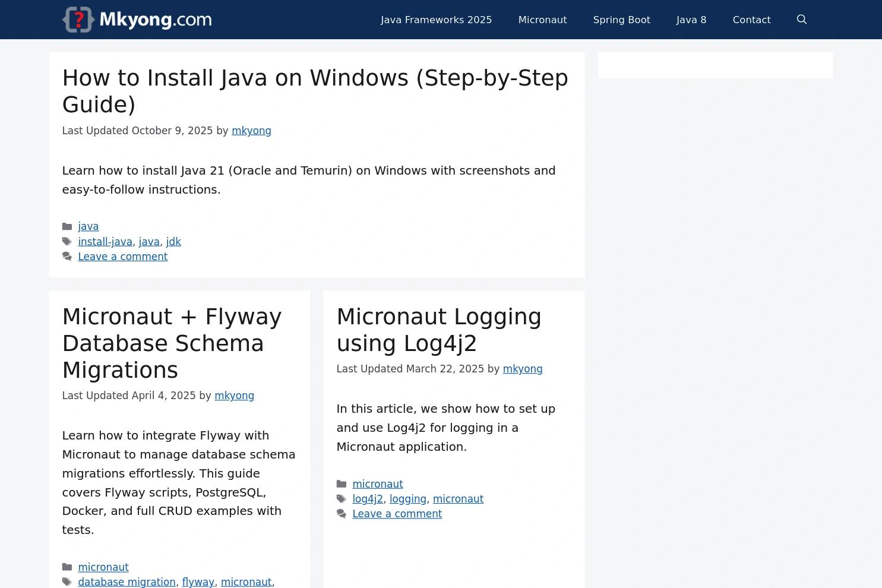Open the logging tag
882x588 pixels.
pyautogui.click(x=408, y=499)
